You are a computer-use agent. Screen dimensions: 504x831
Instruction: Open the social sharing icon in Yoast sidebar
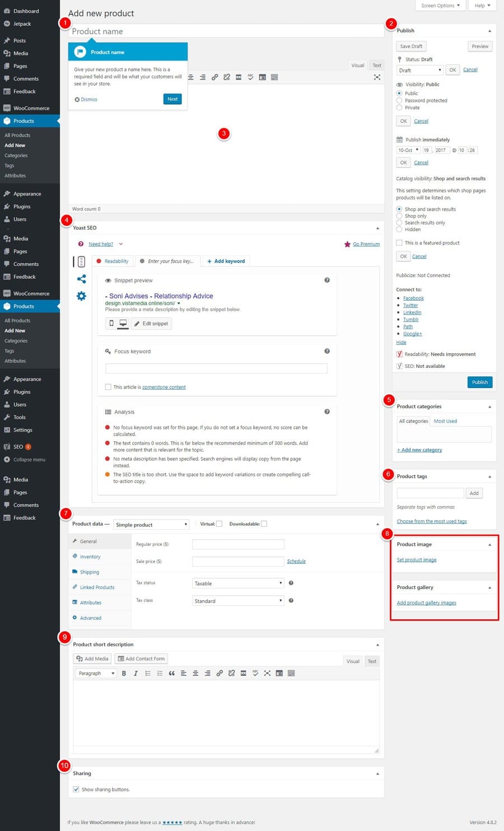(x=82, y=279)
